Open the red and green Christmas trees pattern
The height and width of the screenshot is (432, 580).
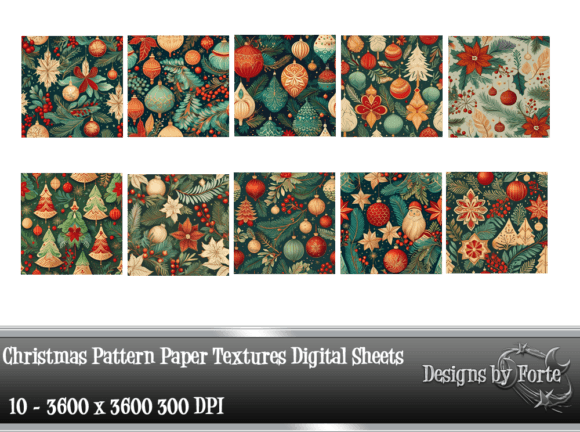tap(71, 224)
